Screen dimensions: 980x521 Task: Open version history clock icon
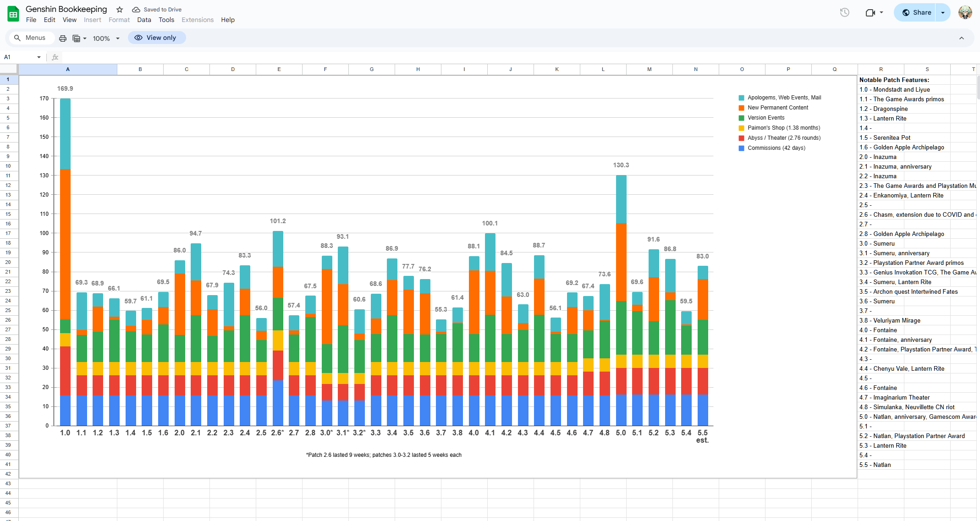844,12
